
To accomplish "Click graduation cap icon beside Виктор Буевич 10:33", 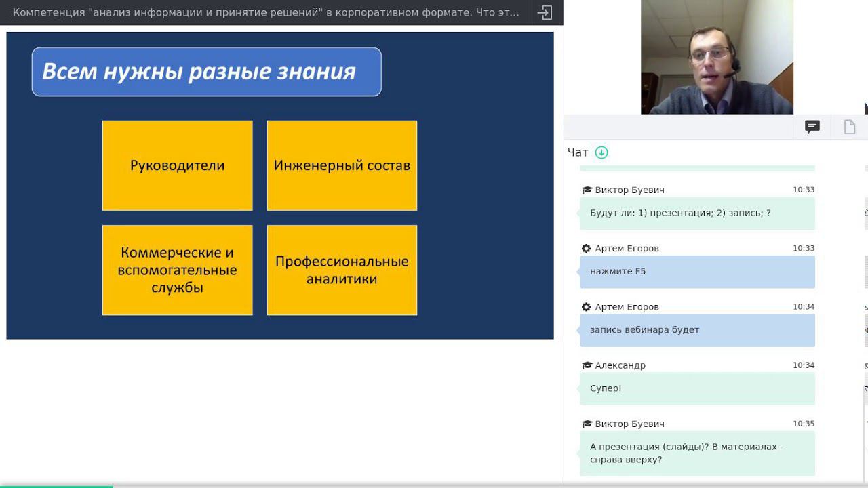I will tap(587, 190).
